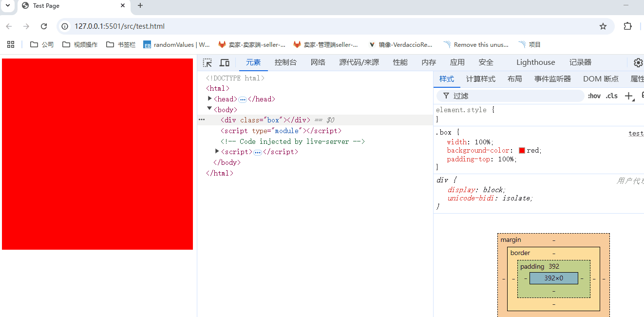
Task: Toggle the .cls class editor
Action: point(612,96)
